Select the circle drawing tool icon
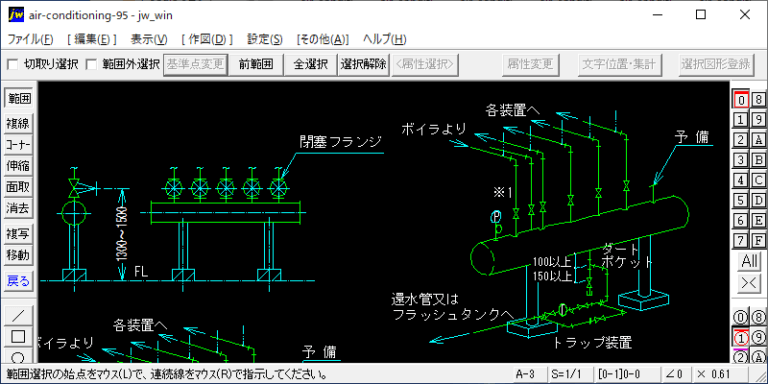 click(x=18, y=356)
